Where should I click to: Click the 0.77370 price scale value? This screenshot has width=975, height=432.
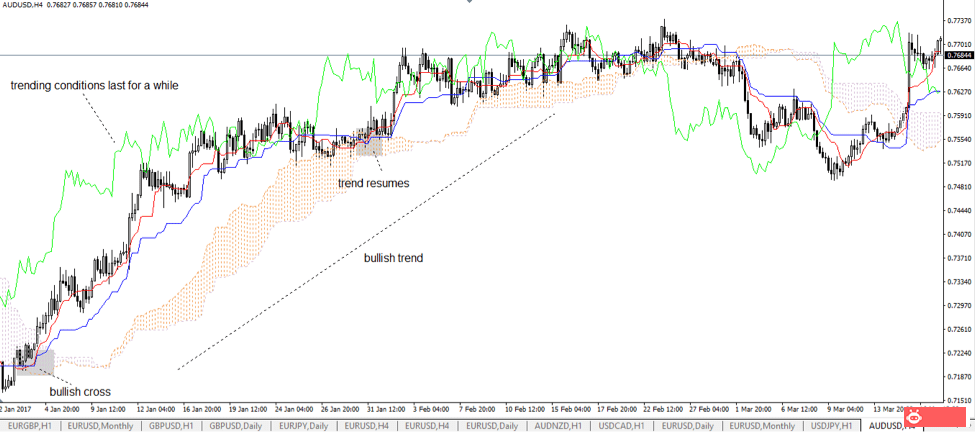coord(959,21)
